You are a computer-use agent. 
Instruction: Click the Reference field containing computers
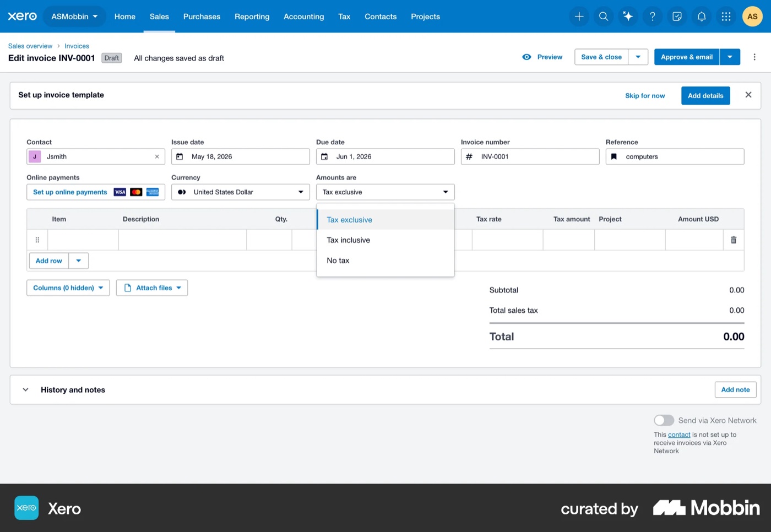pyautogui.click(x=675, y=157)
